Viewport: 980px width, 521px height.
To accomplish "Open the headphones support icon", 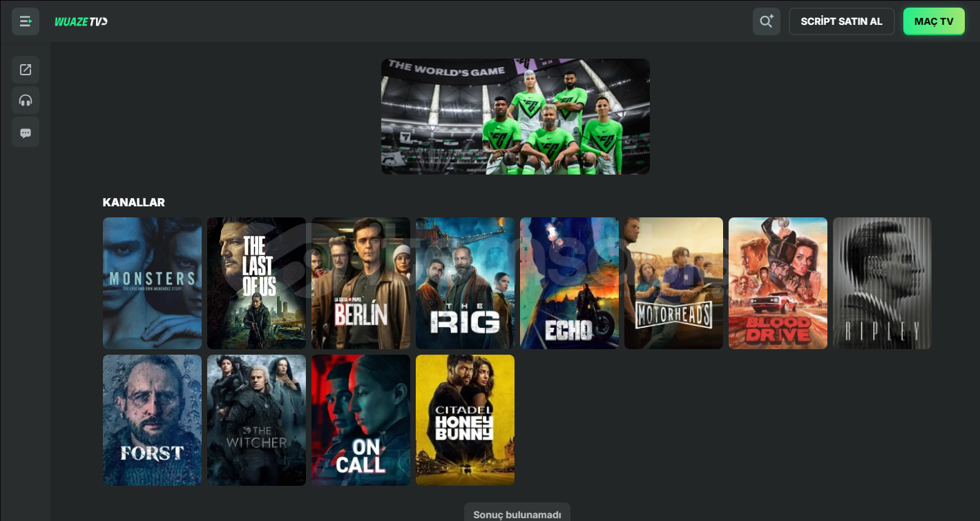I will [x=26, y=101].
